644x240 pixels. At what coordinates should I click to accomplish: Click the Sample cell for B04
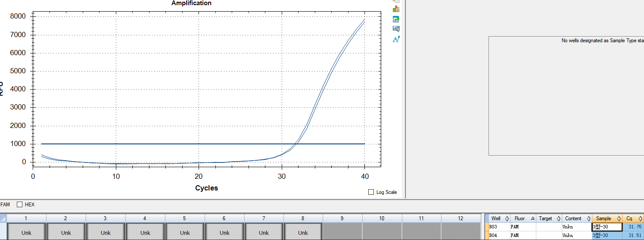pos(607,235)
